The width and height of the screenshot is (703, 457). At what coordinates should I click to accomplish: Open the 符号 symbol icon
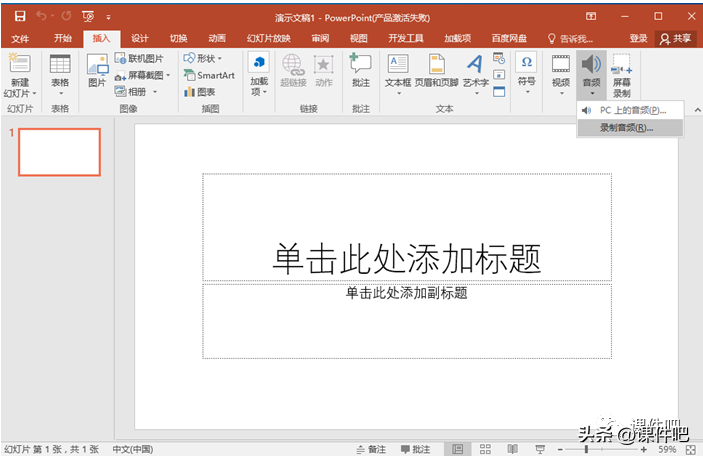(526, 74)
